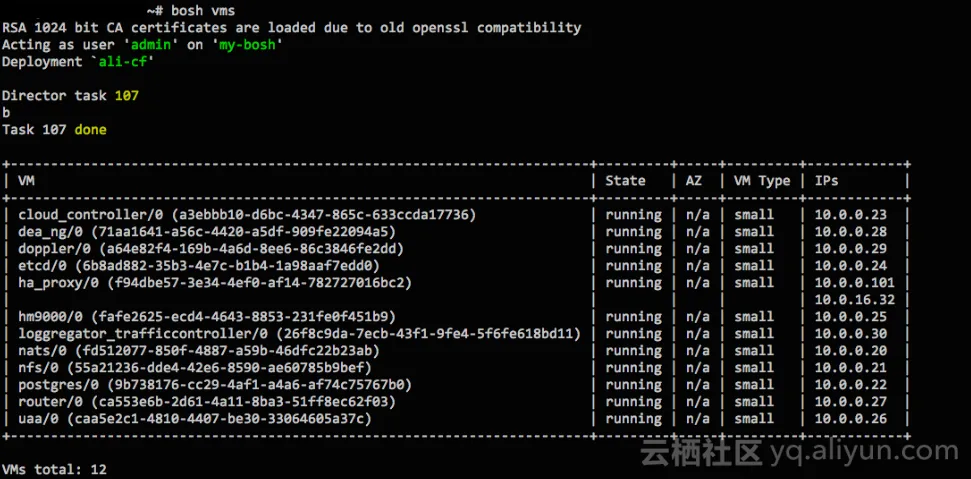Viewport: 971px width, 479px height.
Task: Click the 'bosh vms' command text
Action: pyautogui.click(x=202, y=10)
